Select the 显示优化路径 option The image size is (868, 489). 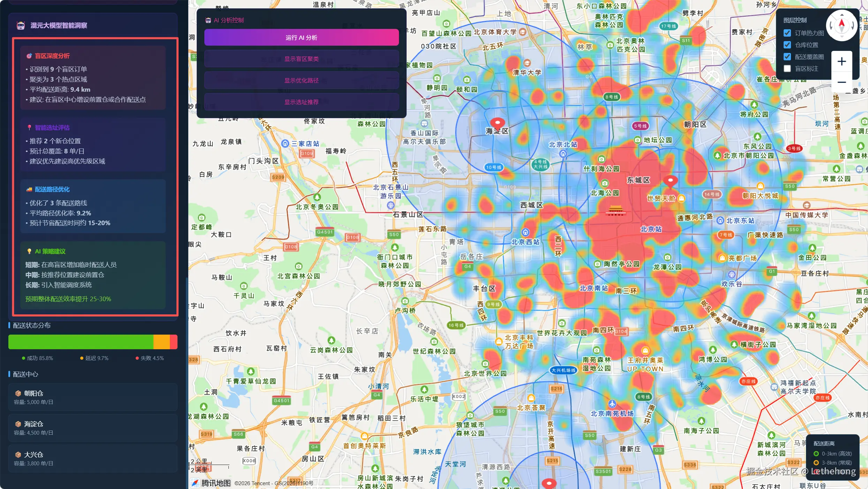pos(301,81)
